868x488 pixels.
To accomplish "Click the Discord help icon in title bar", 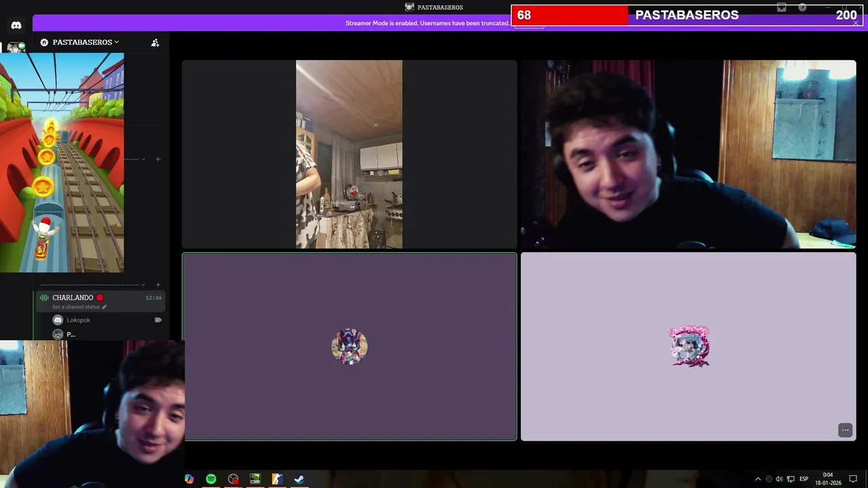I will pyautogui.click(x=802, y=7).
